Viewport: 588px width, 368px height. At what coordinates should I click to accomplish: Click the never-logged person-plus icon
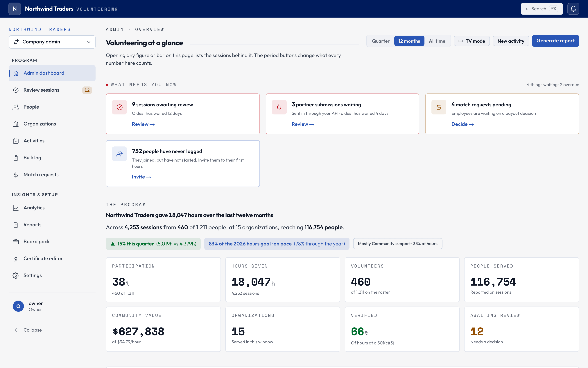[119, 154]
